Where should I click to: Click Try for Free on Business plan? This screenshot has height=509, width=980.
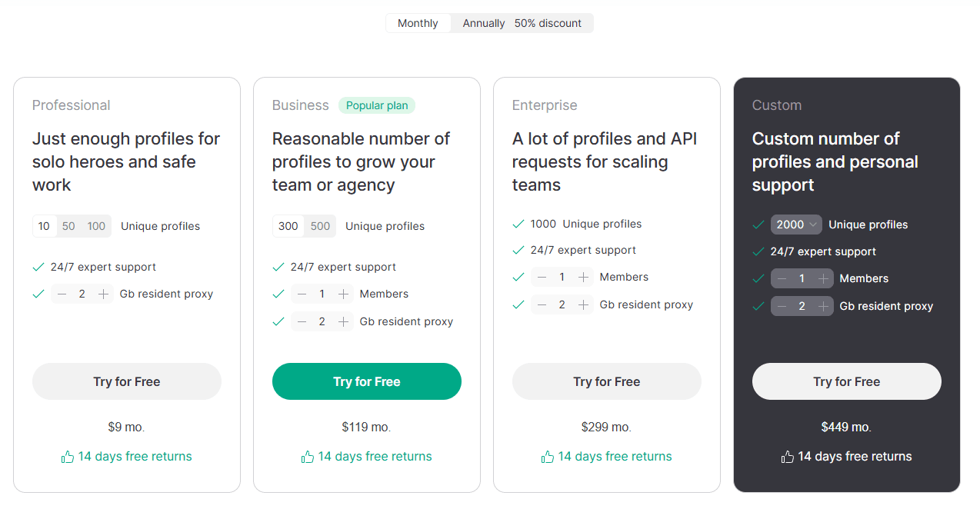(x=367, y=381)
